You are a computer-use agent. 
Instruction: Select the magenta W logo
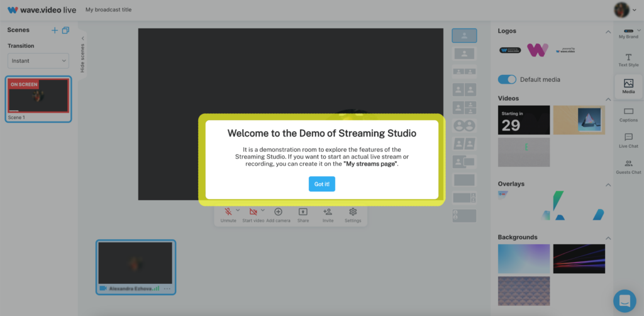coord(538,50)
